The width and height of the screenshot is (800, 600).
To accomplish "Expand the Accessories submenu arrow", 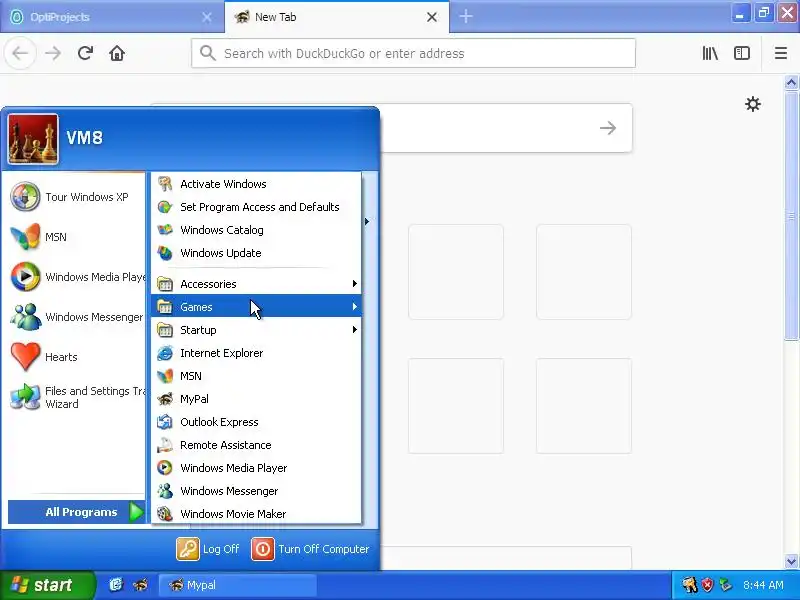I will (x=354, y=284).
